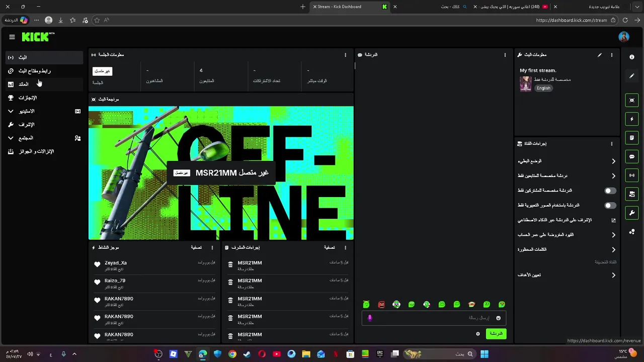The image size is (644, 362).
Task: Click the Windows Start button in the taskbar
Action: pos(484,354)
